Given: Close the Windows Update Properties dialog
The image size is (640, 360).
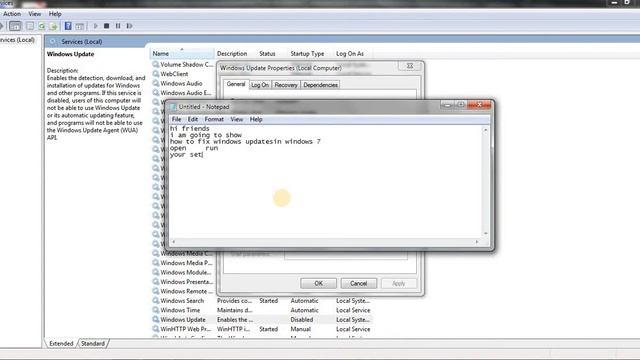Looking at the screenshot, I should [x=410, y=66].
